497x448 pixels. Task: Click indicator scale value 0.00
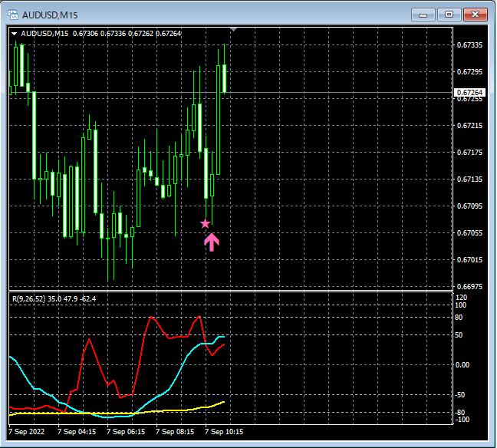point(462,365)
